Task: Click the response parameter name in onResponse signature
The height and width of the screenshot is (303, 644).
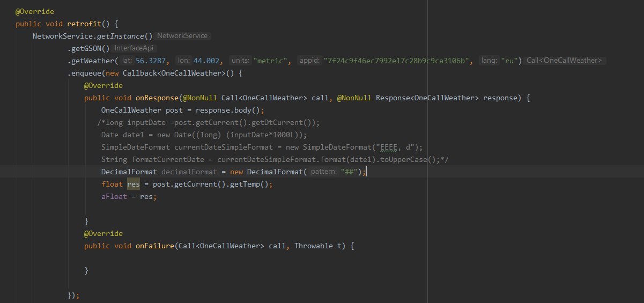Action: [x=500, y=98]
